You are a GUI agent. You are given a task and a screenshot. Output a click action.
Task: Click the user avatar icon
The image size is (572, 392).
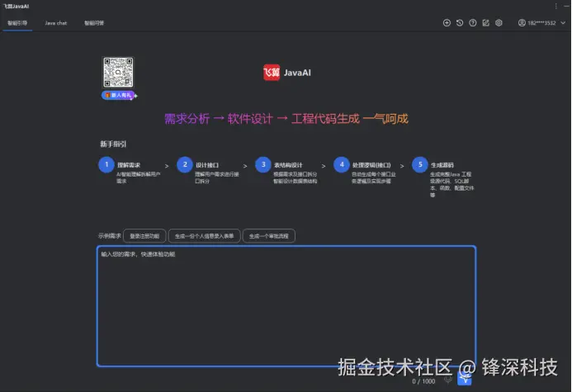(x=522, y=23)
